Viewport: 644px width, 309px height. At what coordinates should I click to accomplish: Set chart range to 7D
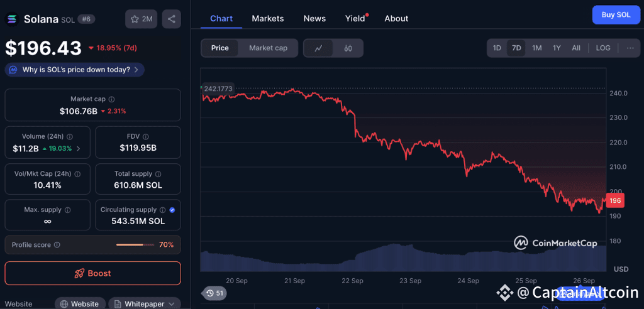point(516,48)
